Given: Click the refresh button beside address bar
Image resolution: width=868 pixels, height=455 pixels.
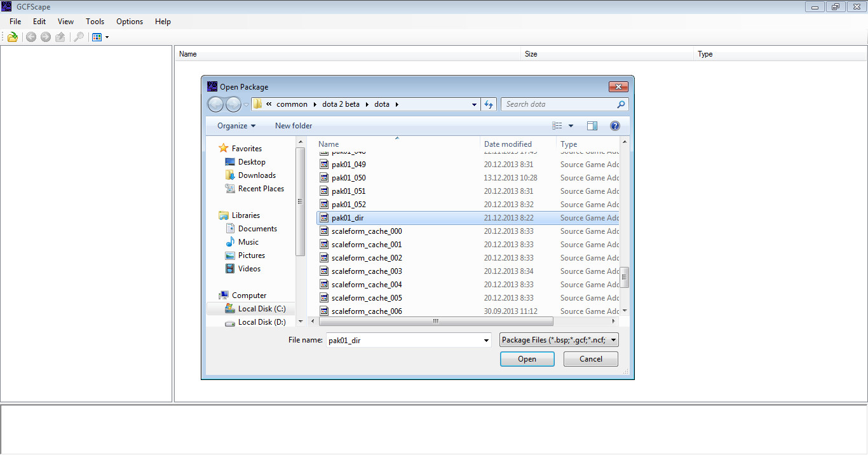Looking at the screenshot, I should [489, 104].
